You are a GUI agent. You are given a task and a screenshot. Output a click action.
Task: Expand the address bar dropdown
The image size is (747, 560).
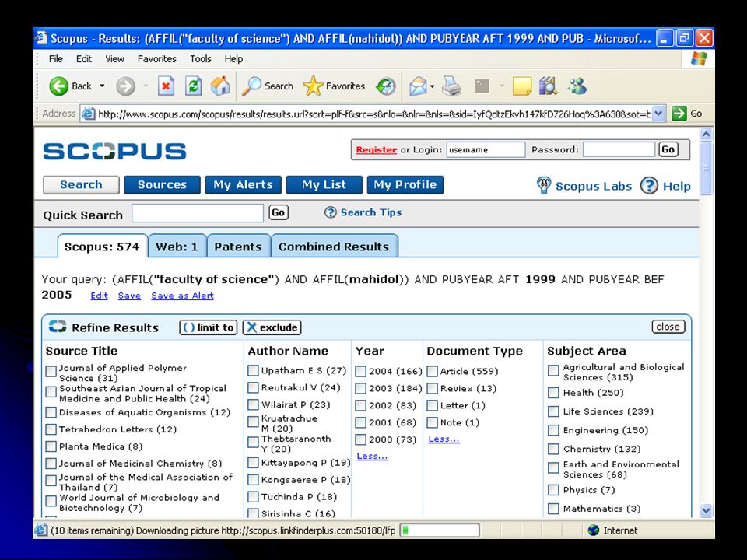[x=658, y=114]
